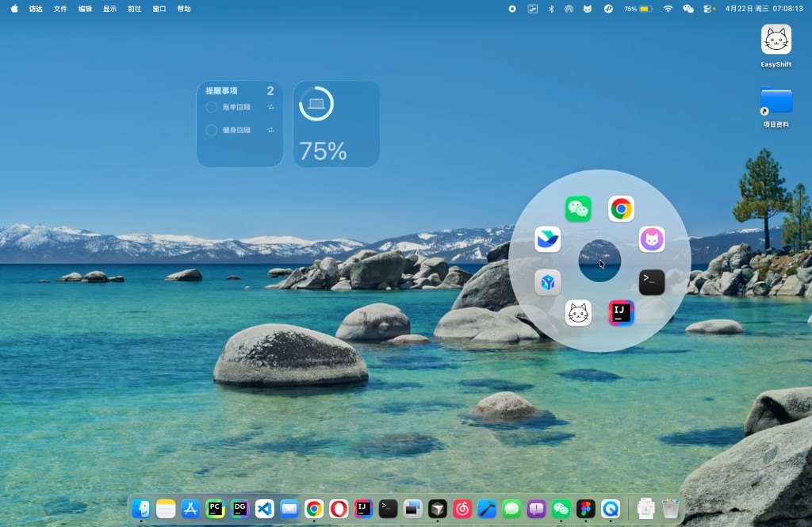Click the WeChat icon in the menu bar
The height and width of the screenshot is (527, 812).
(x=688, y=9)
